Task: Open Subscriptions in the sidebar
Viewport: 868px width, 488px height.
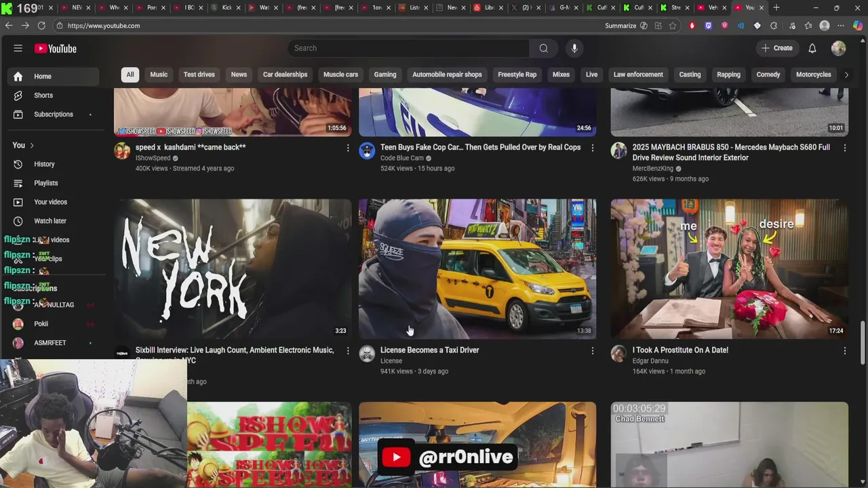Action: tap(53, 115)
